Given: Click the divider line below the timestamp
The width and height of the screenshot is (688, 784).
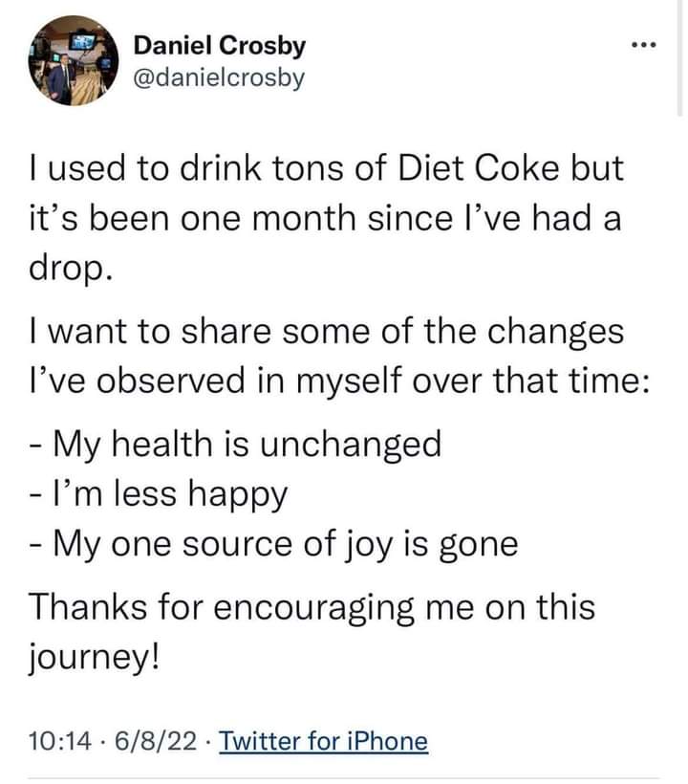Looking at the screenshot, I should pyautogui.click(x=344, y=776).
